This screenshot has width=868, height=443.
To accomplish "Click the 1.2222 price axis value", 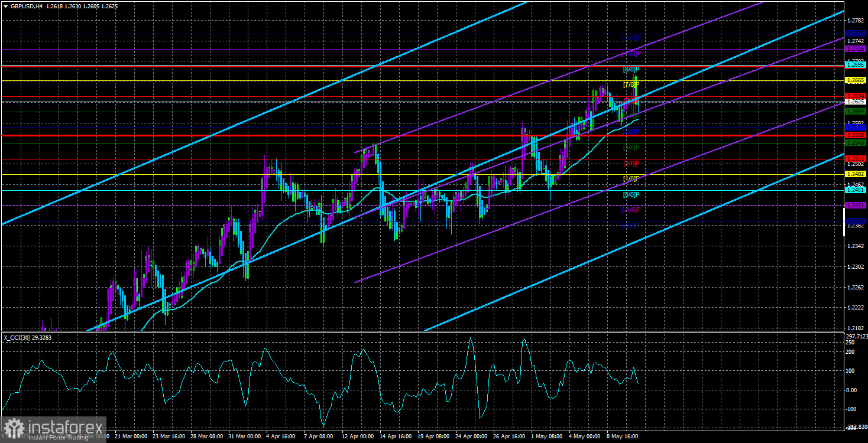I will [856, 308].
